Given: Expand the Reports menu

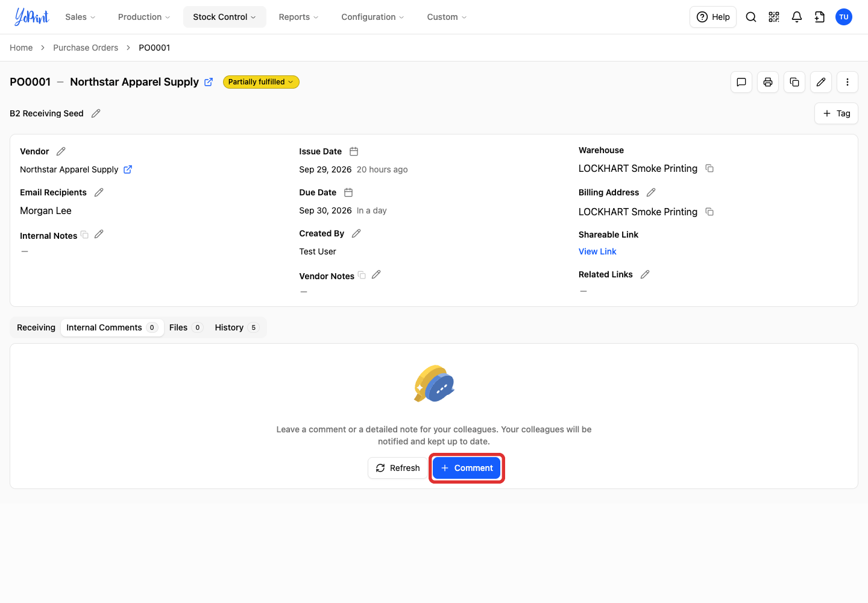Looking at the screenshot, I should coord(299,17).
